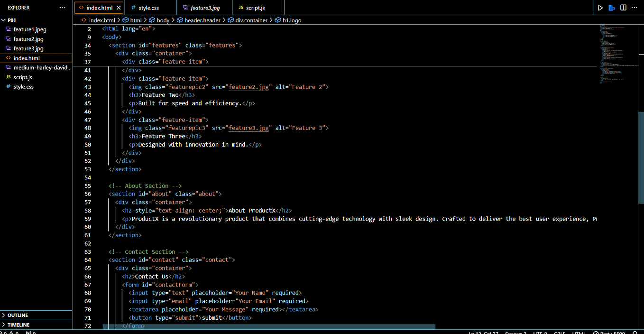The height and width of the screenshot is (334, 644).
Task: Open the errors and warnings panel
Action: 10,332
